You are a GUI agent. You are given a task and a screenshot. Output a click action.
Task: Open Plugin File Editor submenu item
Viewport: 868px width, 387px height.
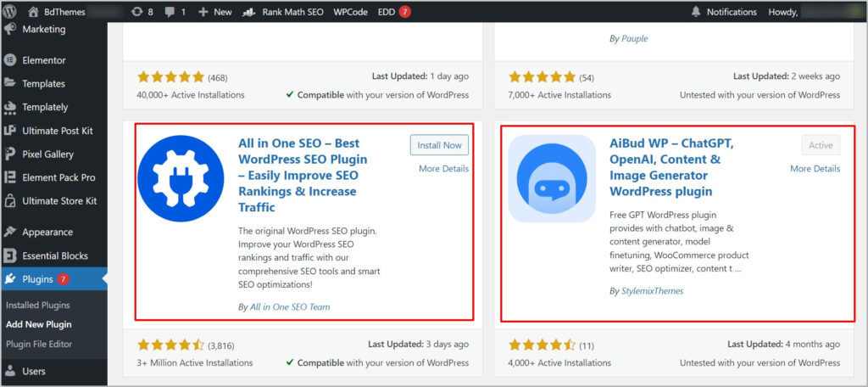39,344
